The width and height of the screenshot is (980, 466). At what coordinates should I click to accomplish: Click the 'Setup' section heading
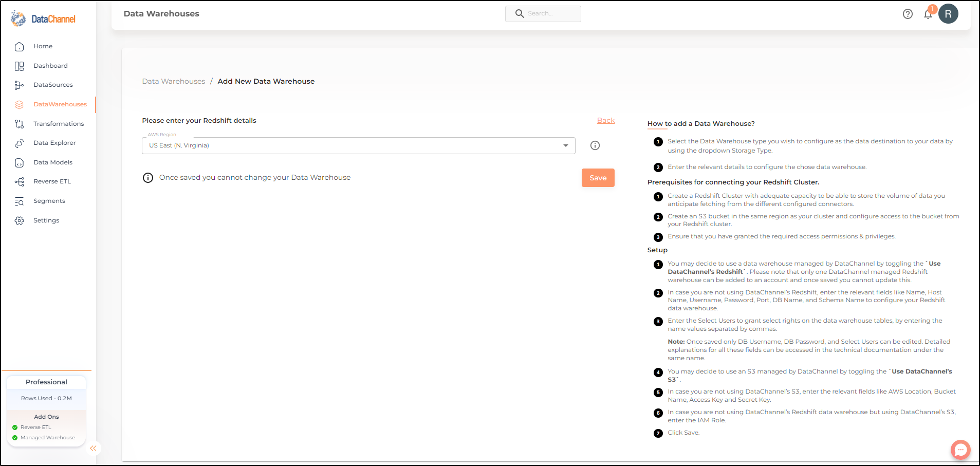tap(657, 250)
